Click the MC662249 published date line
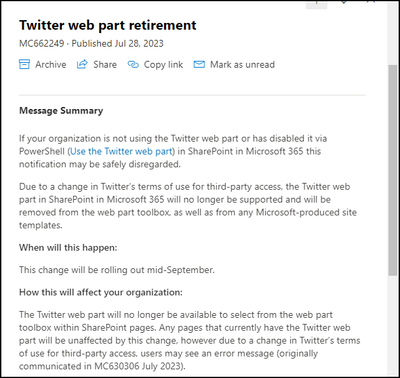Viewport: 400px width, 378px height. click(x=91, y=44)
